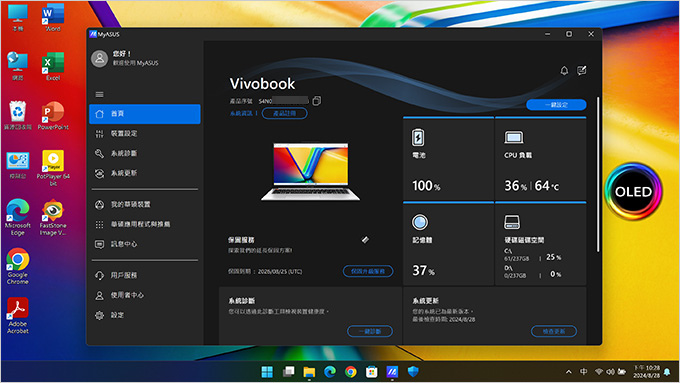Open File Explorer from the taskbar
The height and width of the screenshot is (383, 680).
pos(309,372)
